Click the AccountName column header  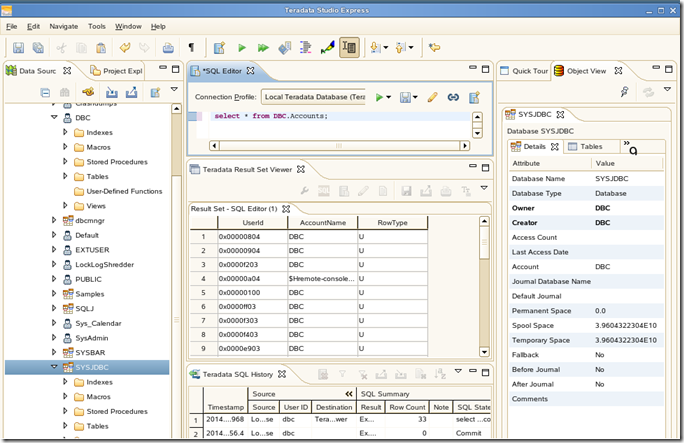[x=322, y=223]
